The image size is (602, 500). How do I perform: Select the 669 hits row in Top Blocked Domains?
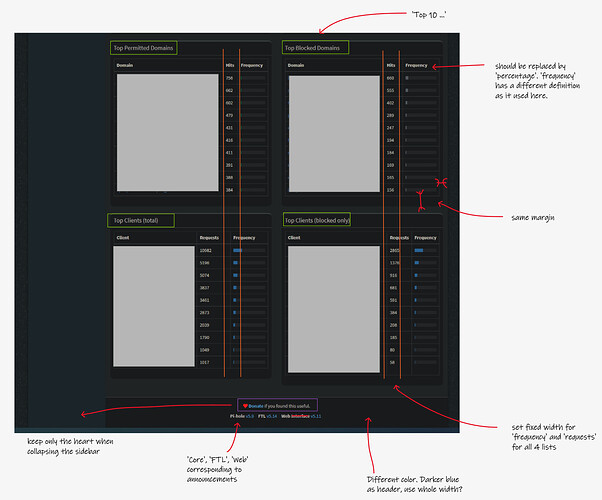coord(391,78)
